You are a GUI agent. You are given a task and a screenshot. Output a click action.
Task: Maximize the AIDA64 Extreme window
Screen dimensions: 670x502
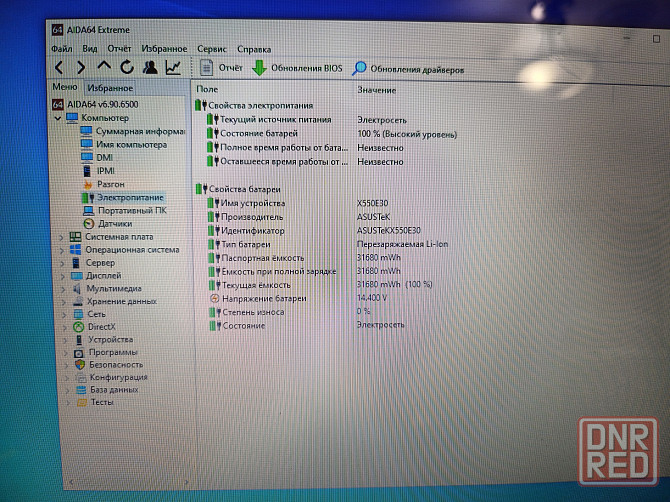coord(656,39)
